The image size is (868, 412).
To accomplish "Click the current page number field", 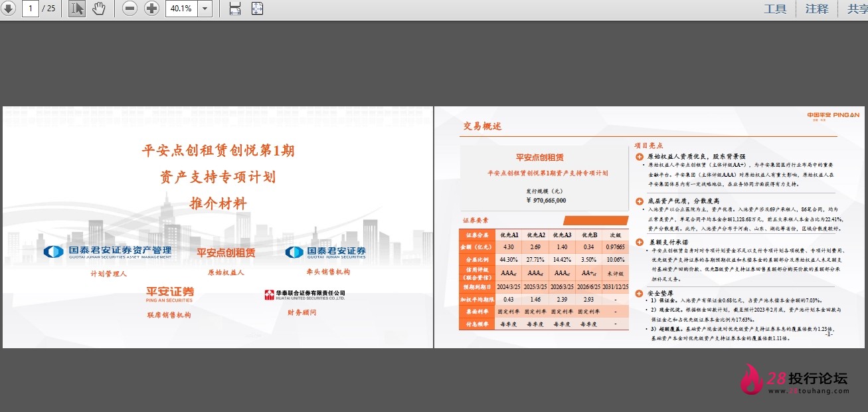I will point(31,9).
